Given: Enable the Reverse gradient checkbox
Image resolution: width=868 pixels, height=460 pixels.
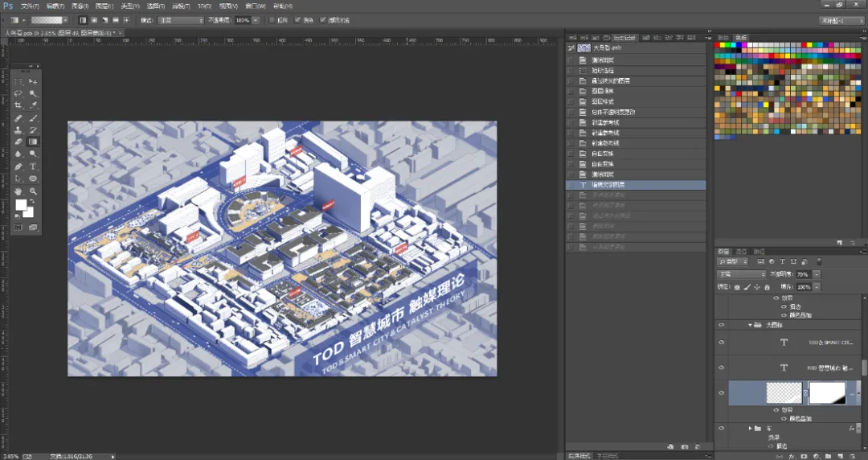Looking at the screenshot, I should pos(272,20).
